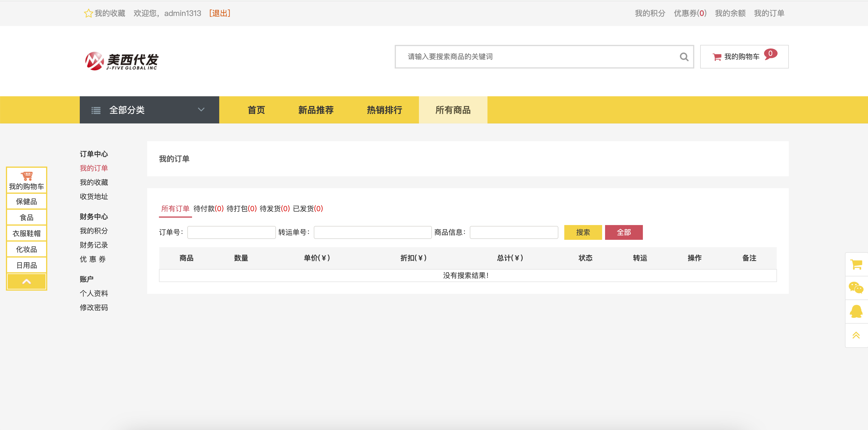
Task: Open 修改密码 in sidebar
Action: [94, 307]
